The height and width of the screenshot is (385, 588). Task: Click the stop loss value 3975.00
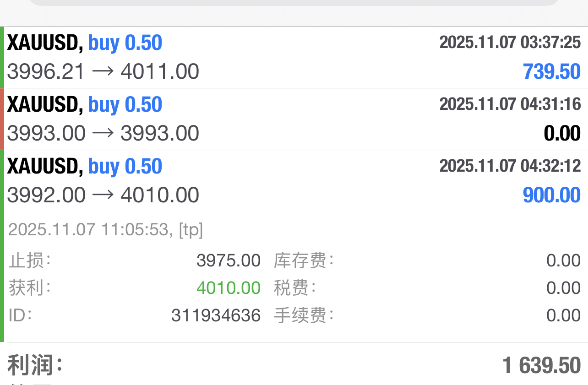(228, 261)
